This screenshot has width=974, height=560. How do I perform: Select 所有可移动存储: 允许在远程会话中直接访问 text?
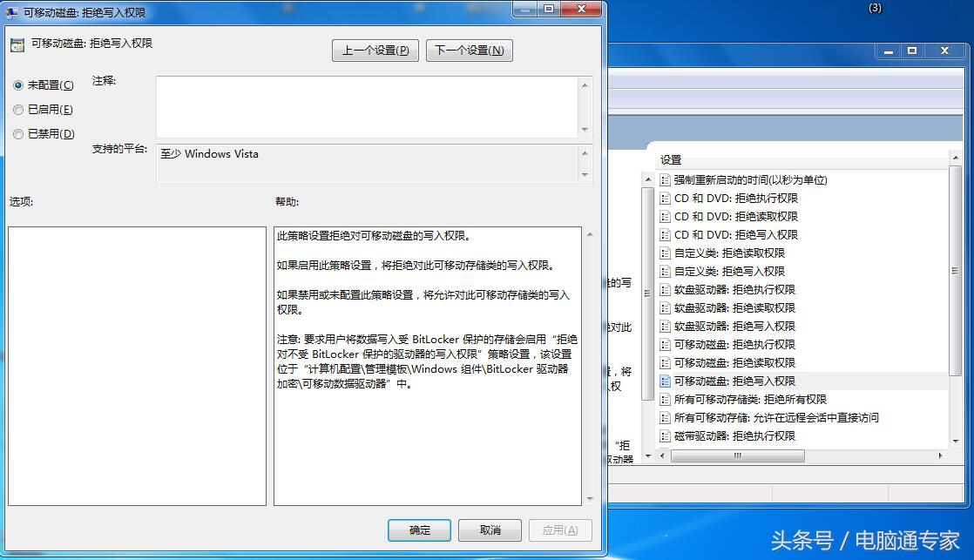pos(776,418)
